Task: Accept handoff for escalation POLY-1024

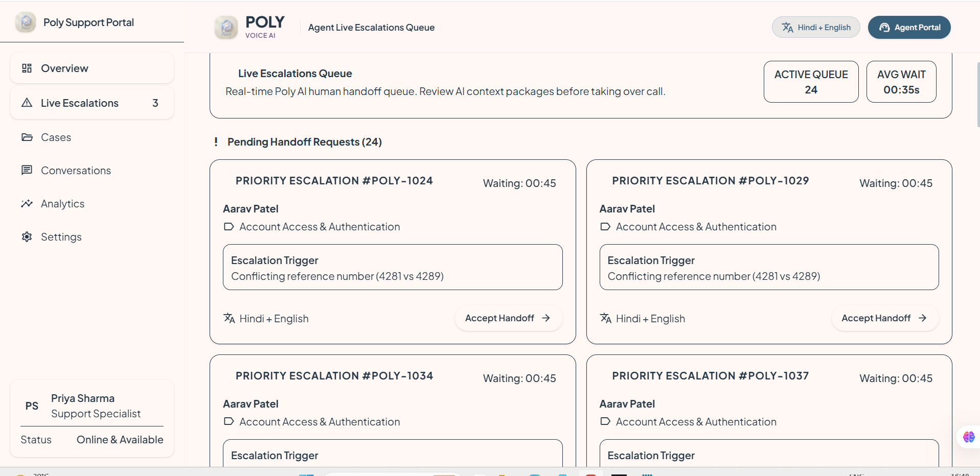Action: pos(509,318)
